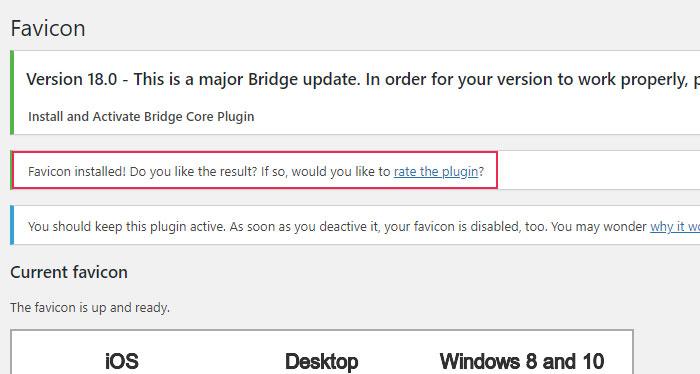Click the 'Favicon' page title
This screenshot has width=700, height=374.
pos(48,29)
